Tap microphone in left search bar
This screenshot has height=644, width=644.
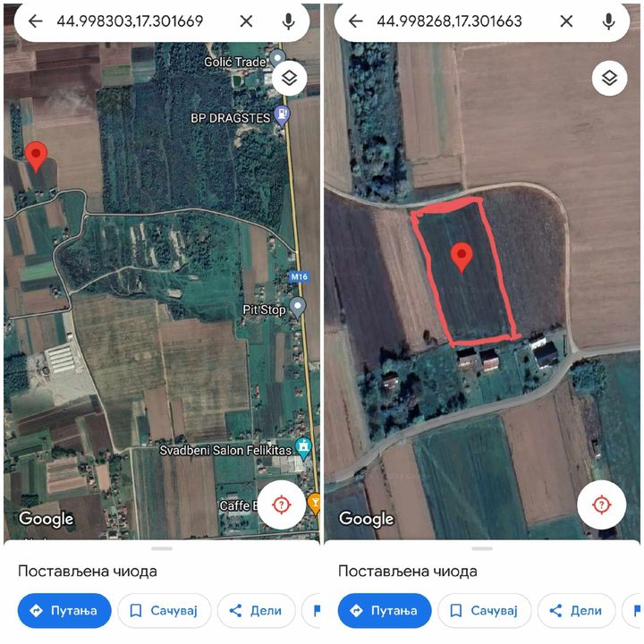point(288,21)
